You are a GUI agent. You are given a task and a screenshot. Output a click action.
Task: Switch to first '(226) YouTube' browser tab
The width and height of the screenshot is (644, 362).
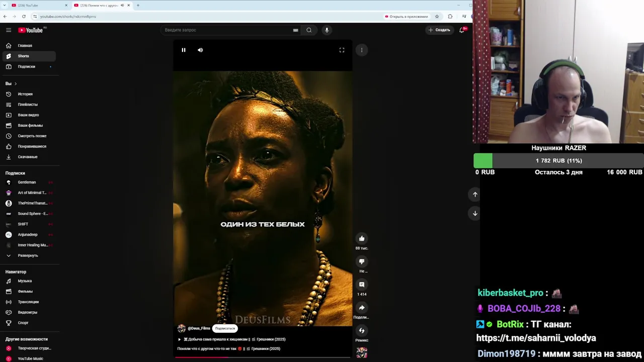tap(39, 6)
